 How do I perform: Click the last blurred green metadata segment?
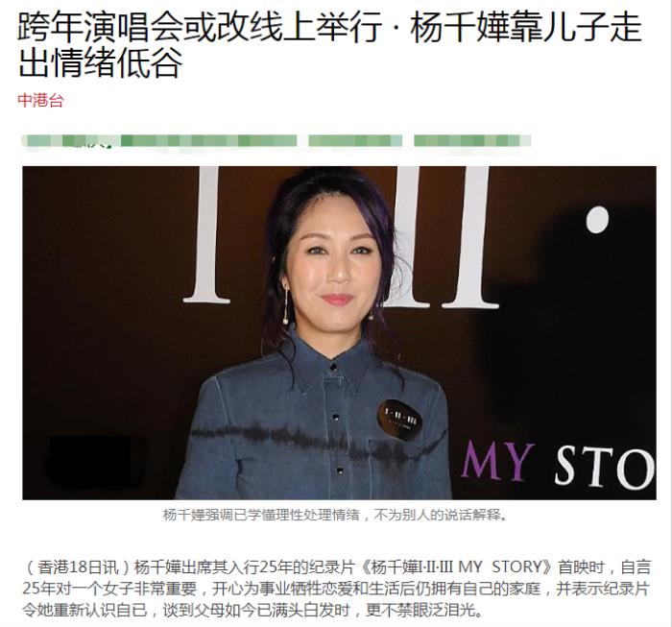click(472, 140)
